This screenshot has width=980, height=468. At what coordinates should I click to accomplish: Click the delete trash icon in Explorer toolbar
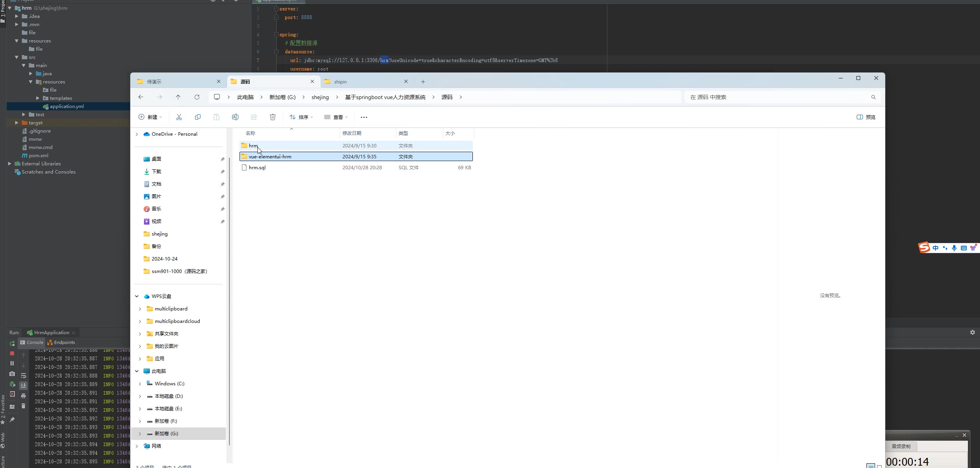pyautogui.click(x=273, y=117)
